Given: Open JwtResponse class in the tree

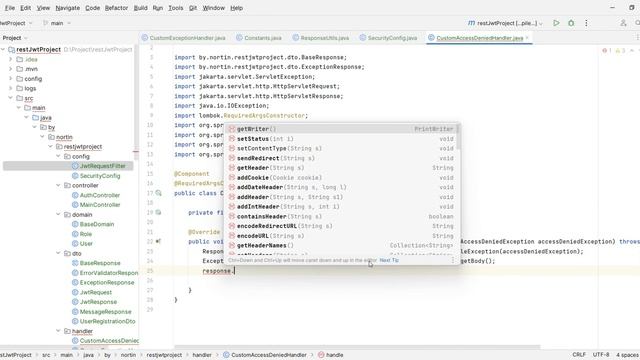Looking at the screenshot, I should click(94, 302).
